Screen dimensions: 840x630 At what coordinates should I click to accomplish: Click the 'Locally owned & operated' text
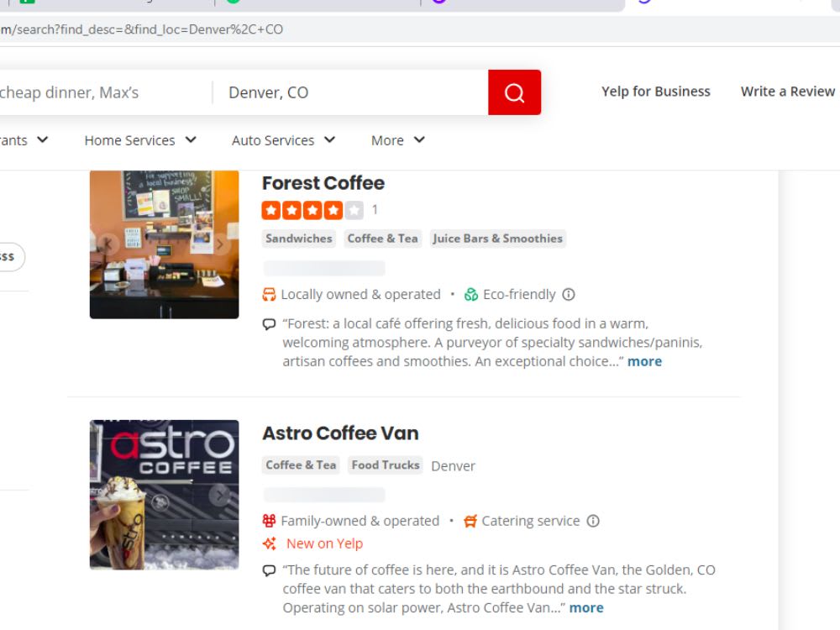[360, 295]
